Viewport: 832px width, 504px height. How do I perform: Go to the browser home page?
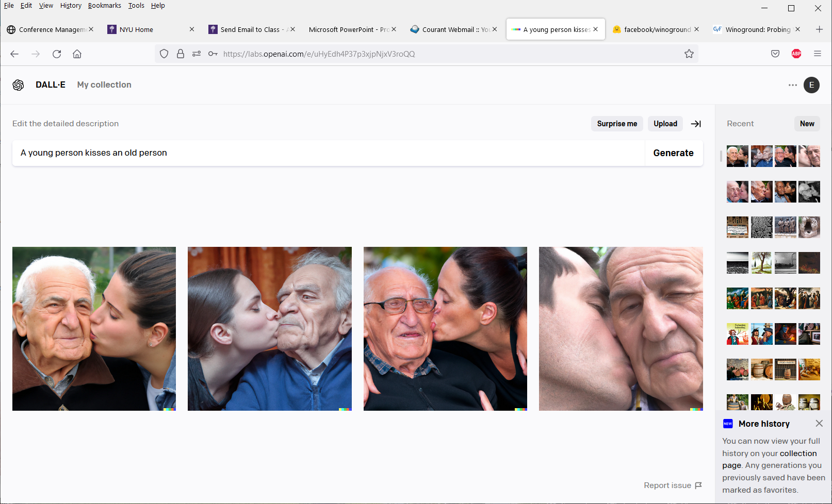click(x=77, y=54)
